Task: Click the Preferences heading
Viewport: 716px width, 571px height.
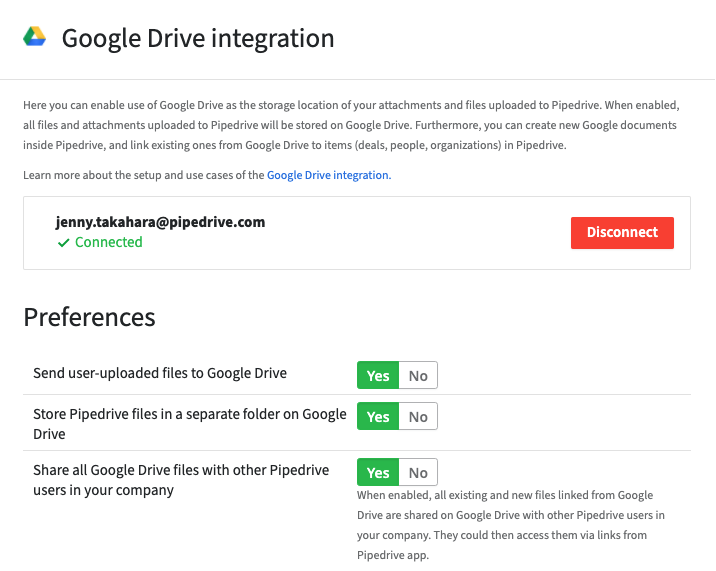Action: click(x=90, y=317)
